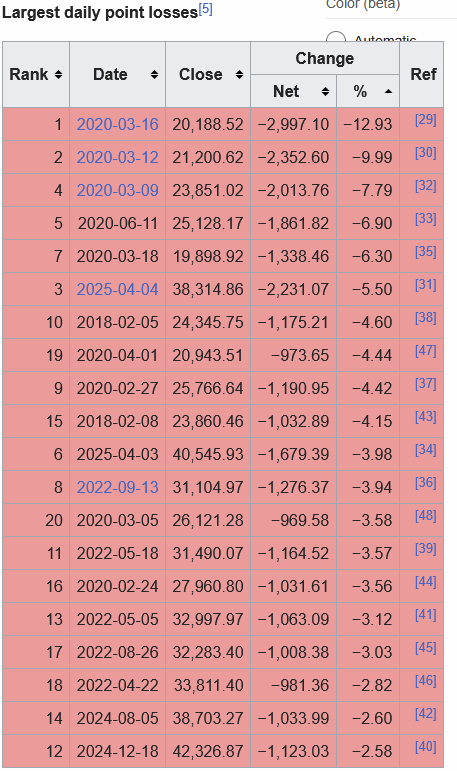
Task: Select the Automatic color radio button
Action: [x=336, y=39]
